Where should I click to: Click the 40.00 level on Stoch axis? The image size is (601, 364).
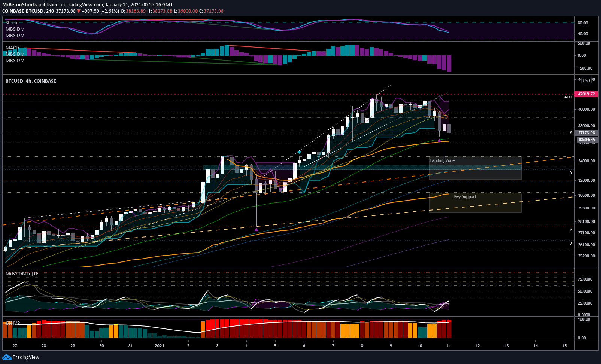pos(583,34)
